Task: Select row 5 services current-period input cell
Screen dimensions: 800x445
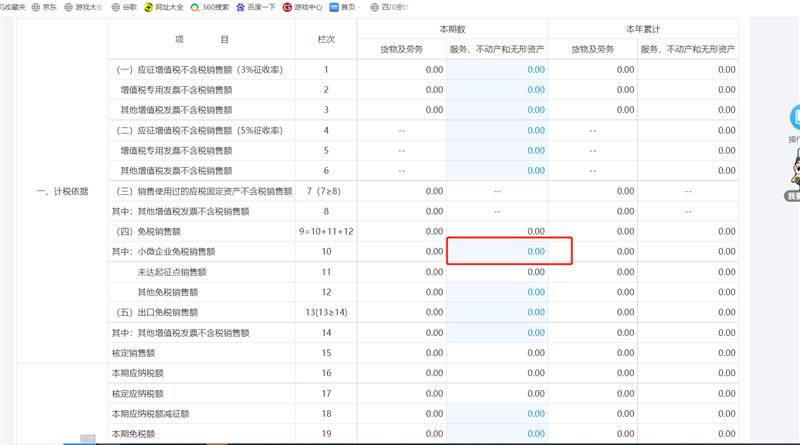Action: click(x=497, y=150)
